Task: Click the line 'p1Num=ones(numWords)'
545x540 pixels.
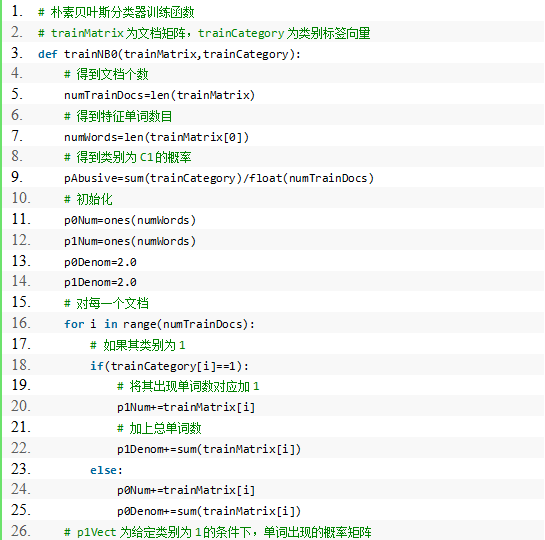Action: point(130,241)
